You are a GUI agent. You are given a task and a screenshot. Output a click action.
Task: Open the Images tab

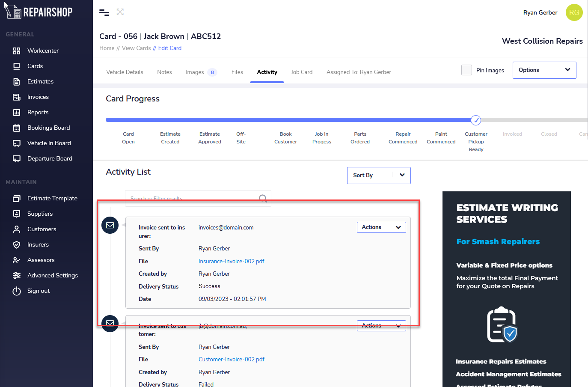tap(195, 72)
